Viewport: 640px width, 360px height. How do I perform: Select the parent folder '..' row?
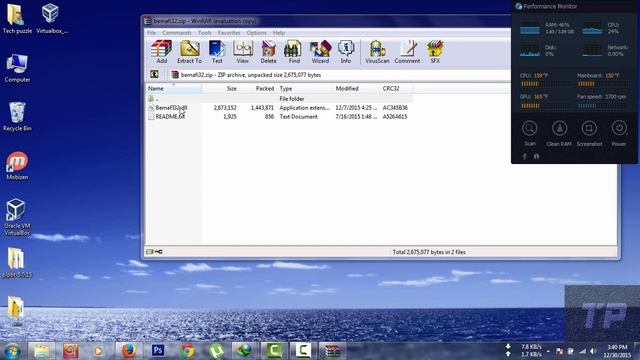(x=278, y=99)
